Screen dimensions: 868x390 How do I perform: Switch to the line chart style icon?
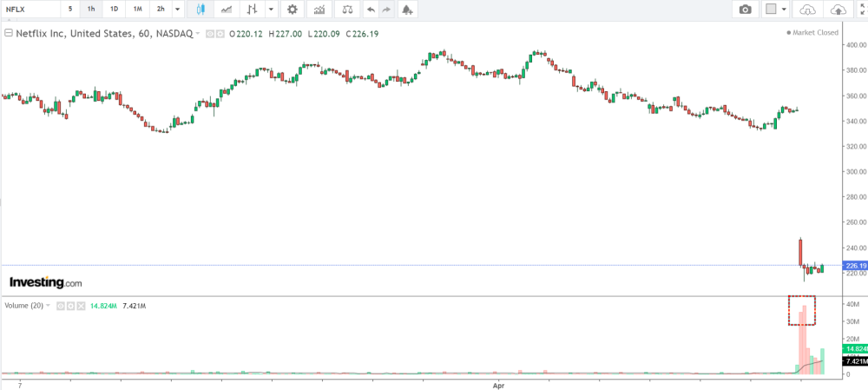[x=227, y=10]
